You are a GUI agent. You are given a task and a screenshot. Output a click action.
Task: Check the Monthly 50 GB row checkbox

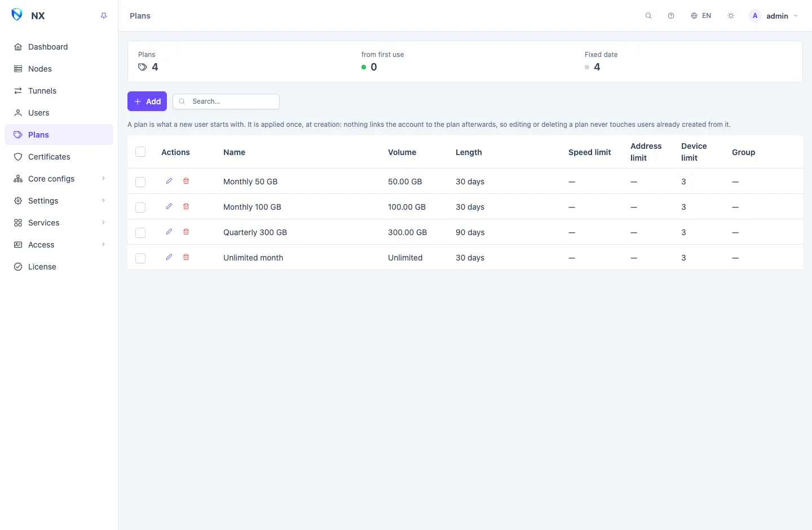[x=140, y=182]
